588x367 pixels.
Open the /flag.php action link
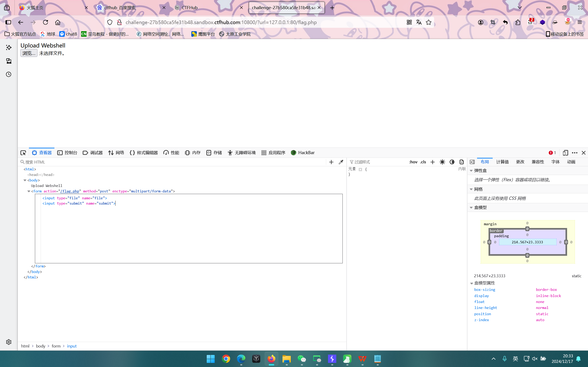coord(70,191)
